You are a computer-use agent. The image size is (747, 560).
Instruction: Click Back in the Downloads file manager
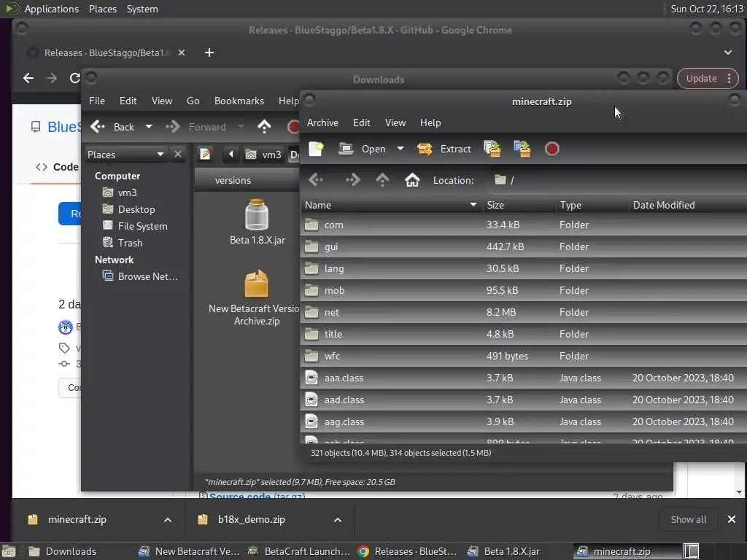(x=113, y=127)
